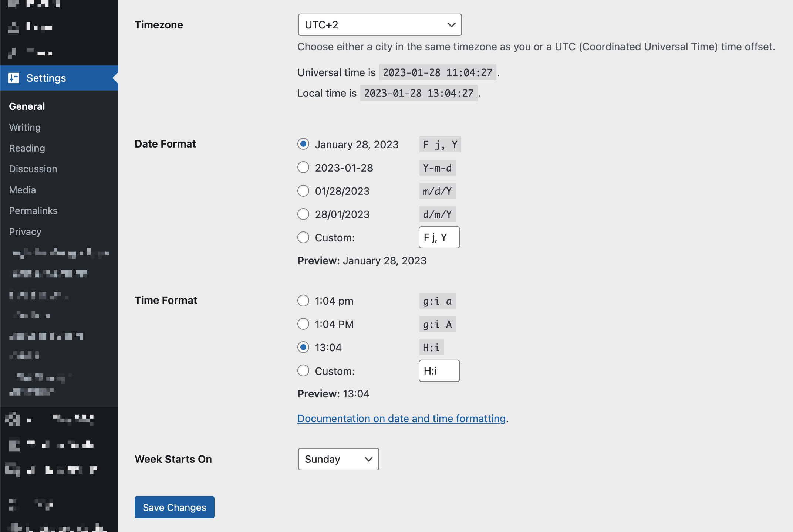Click the Permalinks menu icon

tap(33, 210)
